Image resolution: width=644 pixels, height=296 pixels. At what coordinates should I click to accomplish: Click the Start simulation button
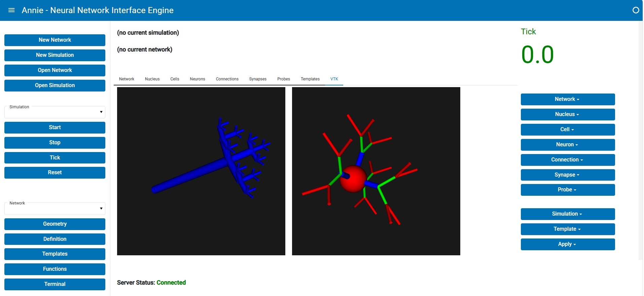tap(55, 127)
